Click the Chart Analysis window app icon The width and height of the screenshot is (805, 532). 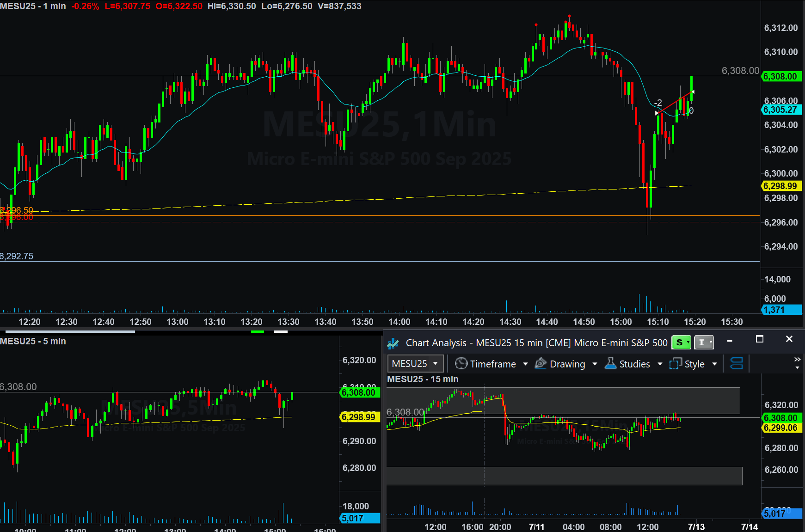pos(393,343)
